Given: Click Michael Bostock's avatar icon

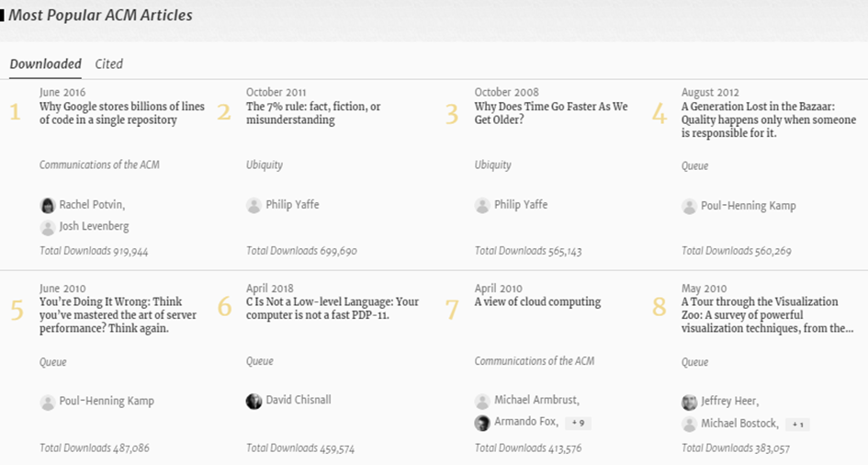Looking at the screenshot, I should click(689, 424).
